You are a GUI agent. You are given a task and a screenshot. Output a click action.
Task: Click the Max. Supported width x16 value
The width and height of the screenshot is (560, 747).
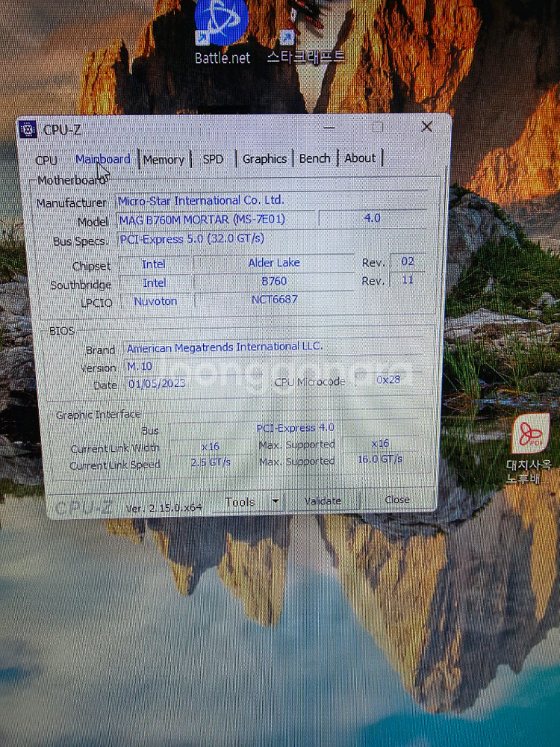point(380,444)
